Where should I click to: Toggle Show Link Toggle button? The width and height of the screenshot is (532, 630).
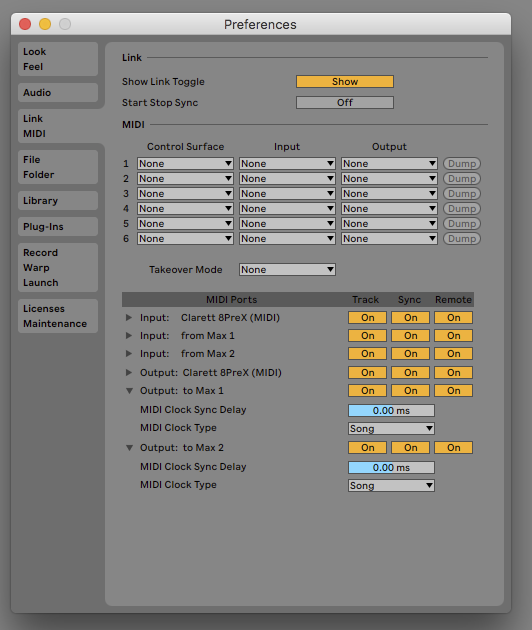(345, 82)
